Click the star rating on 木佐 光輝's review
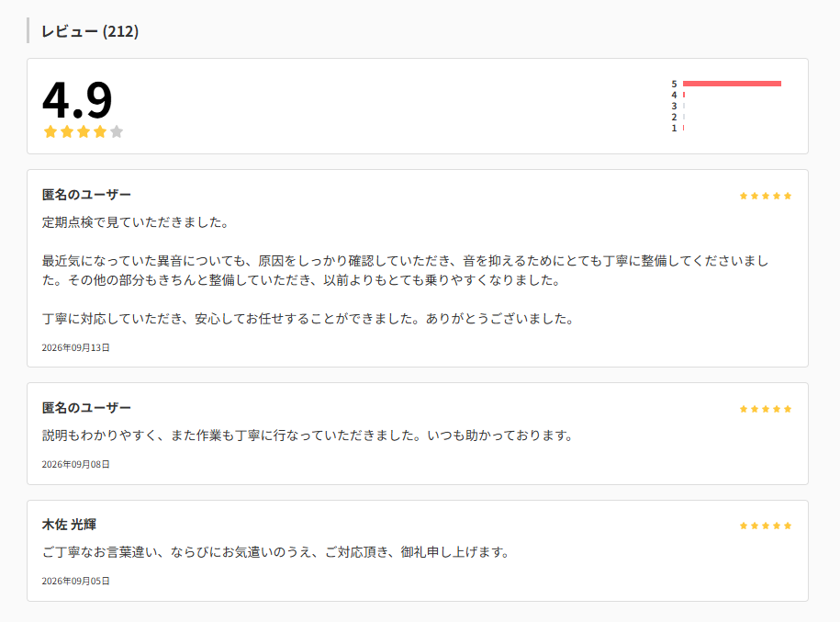Viewport: 840px width, 622px height. (x=766, y=526)
